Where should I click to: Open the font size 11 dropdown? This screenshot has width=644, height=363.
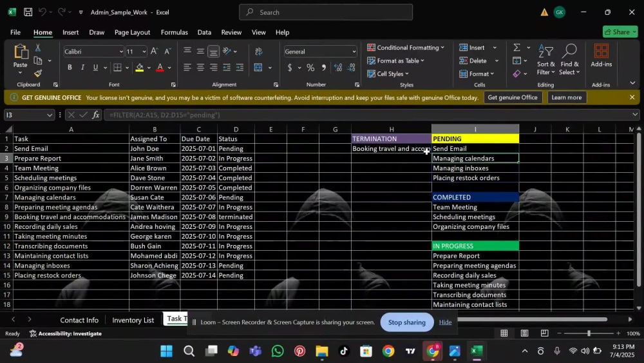tap(144, 52)
